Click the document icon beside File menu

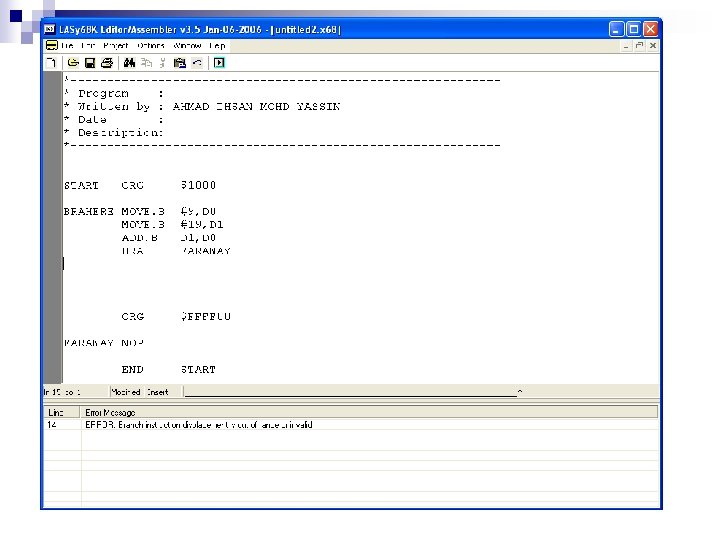coord(52,45)
